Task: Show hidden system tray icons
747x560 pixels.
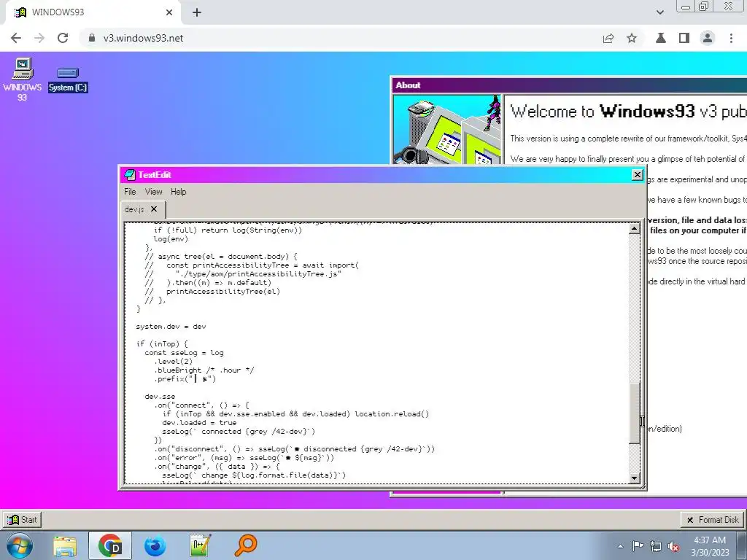Action: tap(620, 547)
